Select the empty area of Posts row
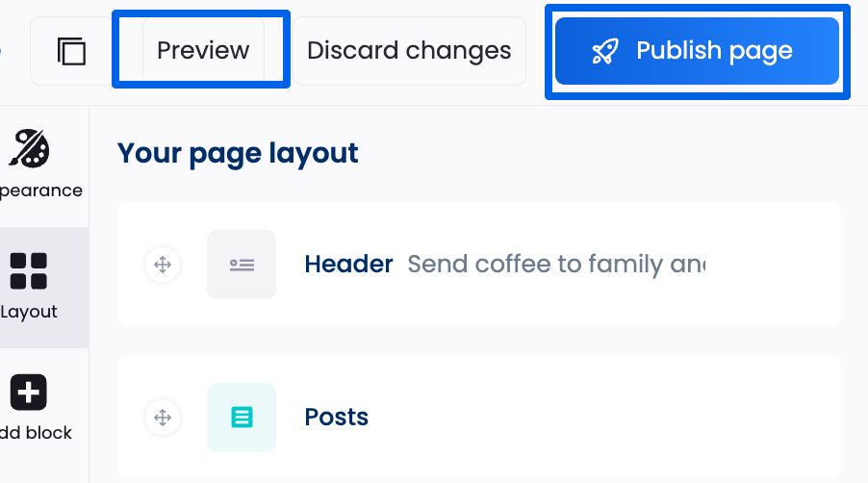Image resolution: width=868 pixels, height=483 pixels. coord(603,418)
